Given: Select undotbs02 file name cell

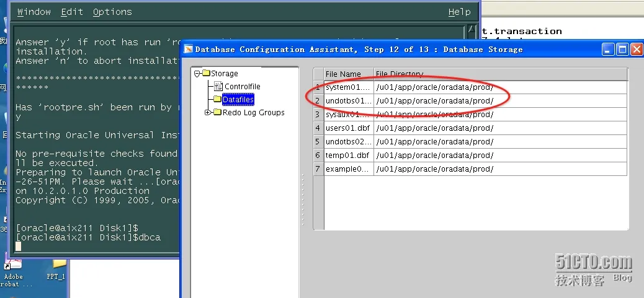Looking at the screenshot, I should click(x=349, y=141).
